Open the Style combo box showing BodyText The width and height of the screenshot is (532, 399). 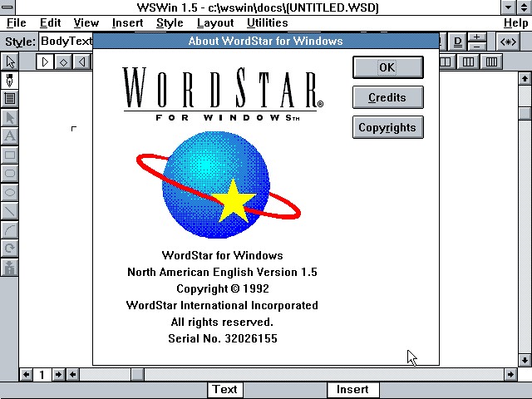pos(65,42)
